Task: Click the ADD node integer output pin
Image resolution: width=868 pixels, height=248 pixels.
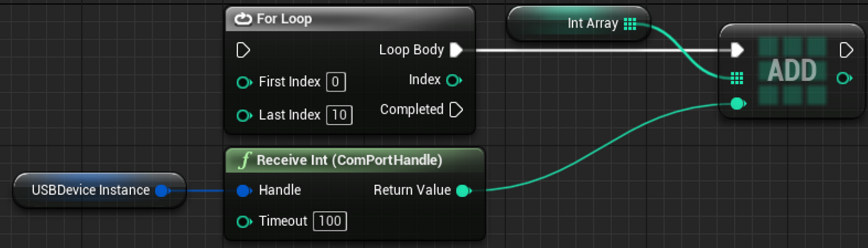Action: click(x=843, y=78)
